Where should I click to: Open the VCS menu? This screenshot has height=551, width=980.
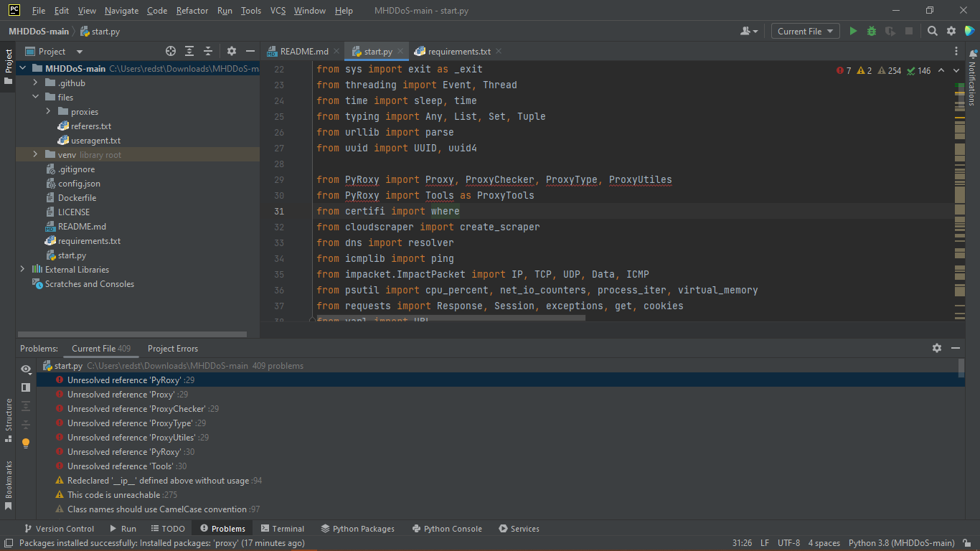[278, 11]
